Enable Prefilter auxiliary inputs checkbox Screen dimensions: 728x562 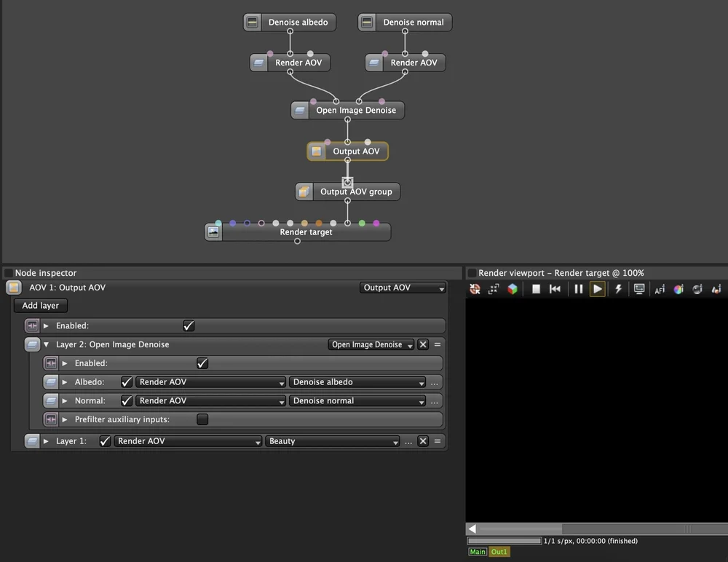point(202,419)
